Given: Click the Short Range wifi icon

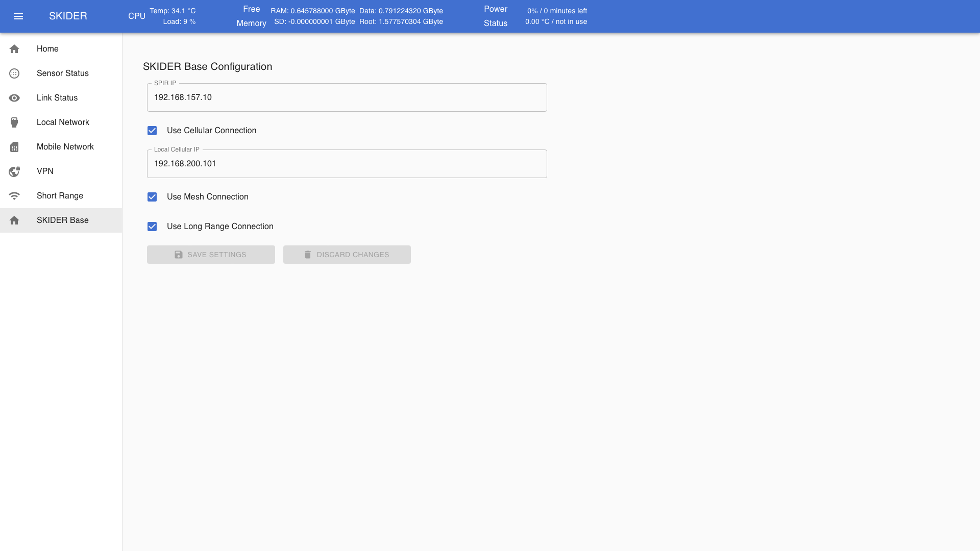Looking at the screenshot, I should (14, 196).
